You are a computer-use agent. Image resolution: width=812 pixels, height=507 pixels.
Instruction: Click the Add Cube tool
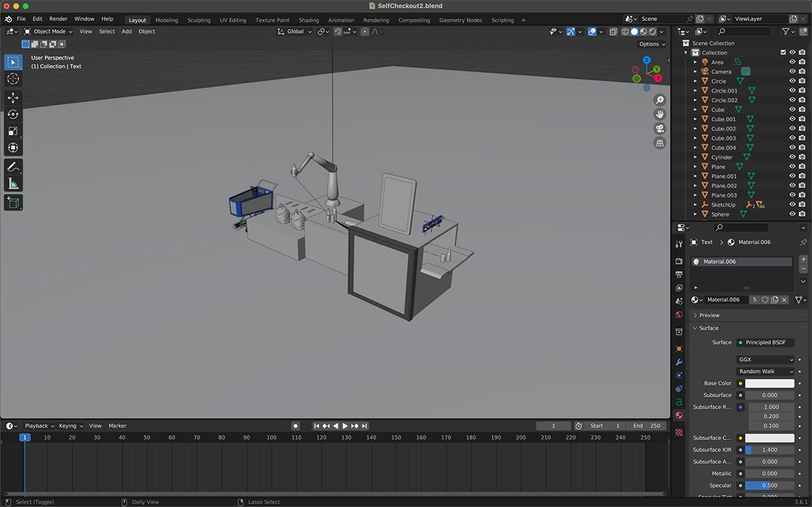(x=13, y=202)
